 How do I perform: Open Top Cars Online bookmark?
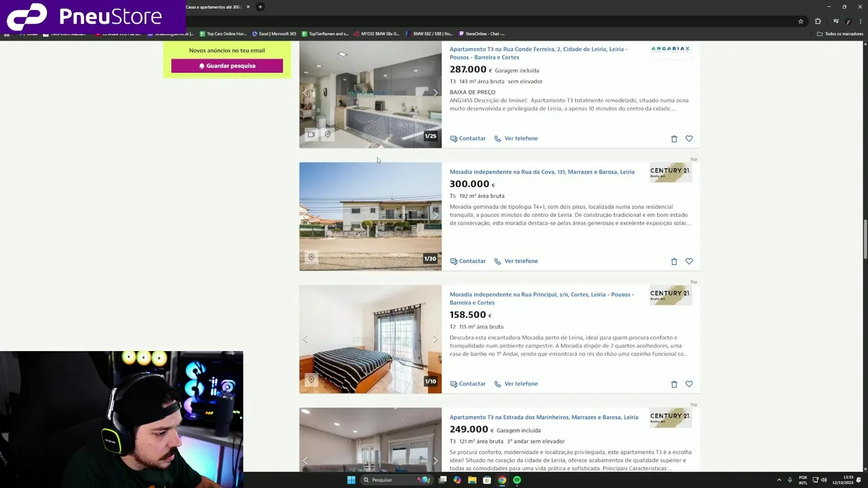[223, 34]
